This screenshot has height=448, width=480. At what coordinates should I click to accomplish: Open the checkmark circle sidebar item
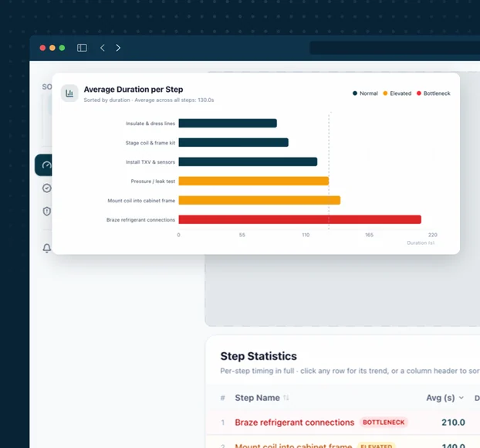click(46, 188)
